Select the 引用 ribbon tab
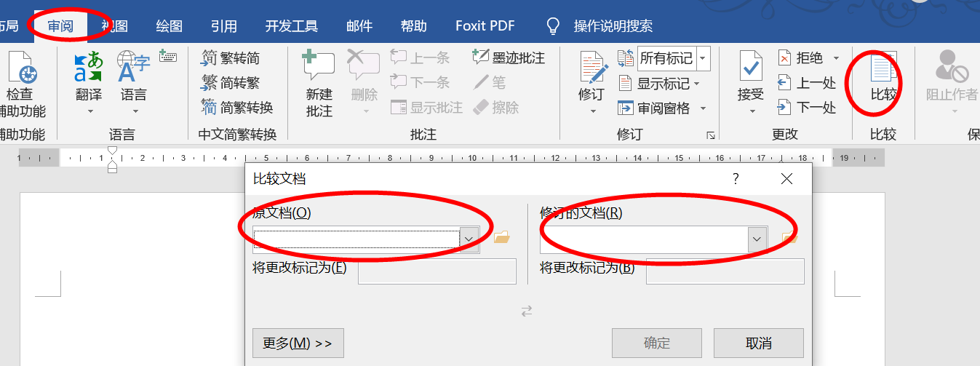The width and height of the screenshot is (980, 366). 224,26
